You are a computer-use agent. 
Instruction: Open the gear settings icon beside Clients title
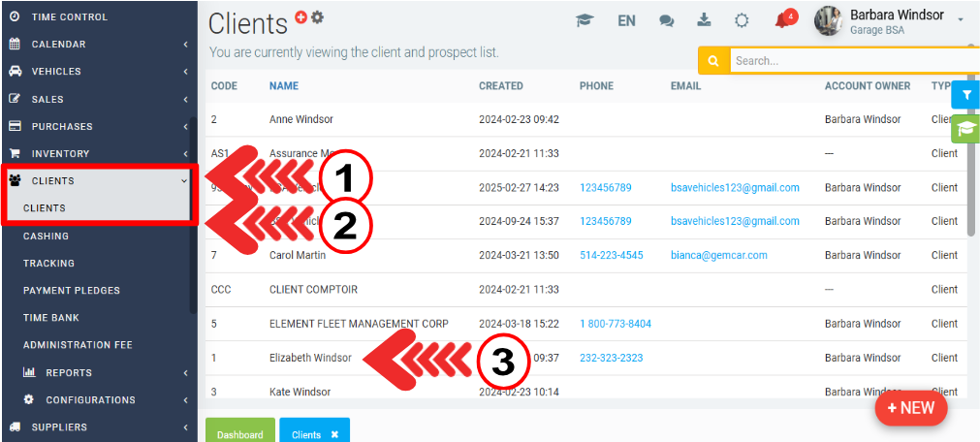317,17
